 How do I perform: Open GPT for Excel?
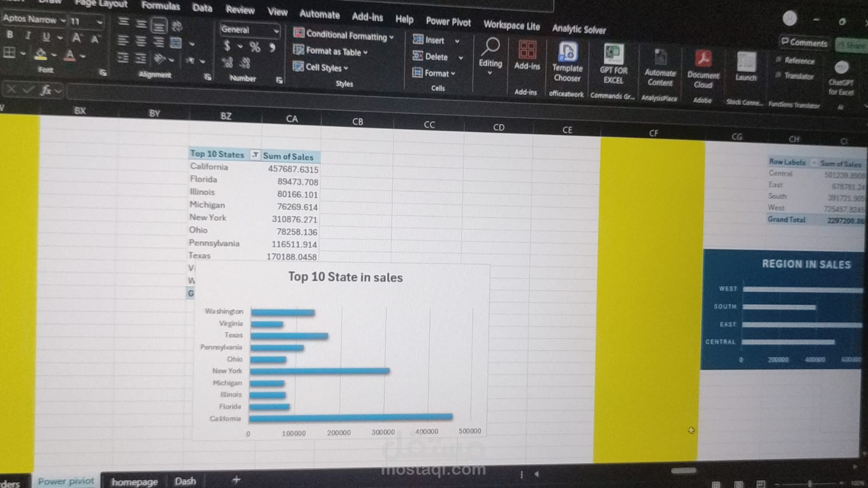click(613, 64)
